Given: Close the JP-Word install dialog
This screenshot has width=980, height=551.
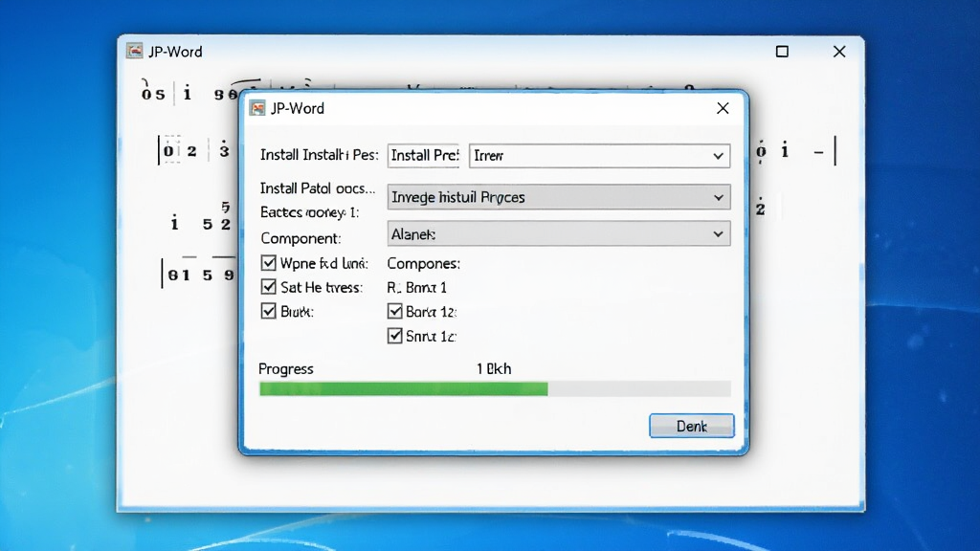Looking at the screenshot, I should tap(723, 108).
